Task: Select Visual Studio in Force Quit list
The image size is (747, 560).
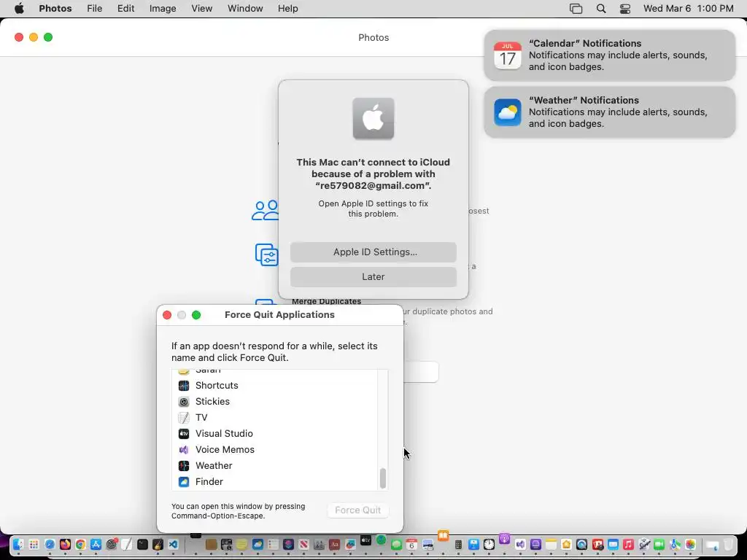Action: [x=275, y=433]
